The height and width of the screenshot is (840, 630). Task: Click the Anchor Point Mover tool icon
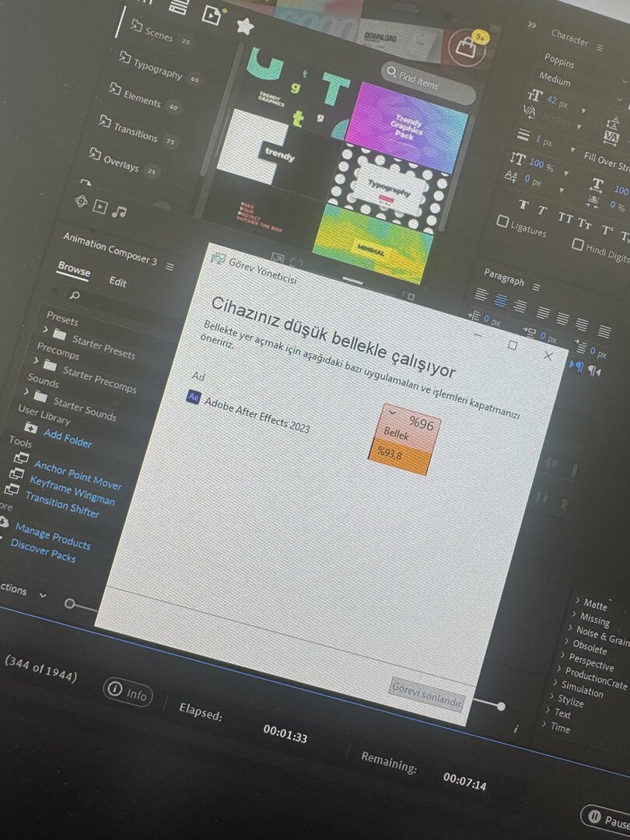tap(22, 458)
